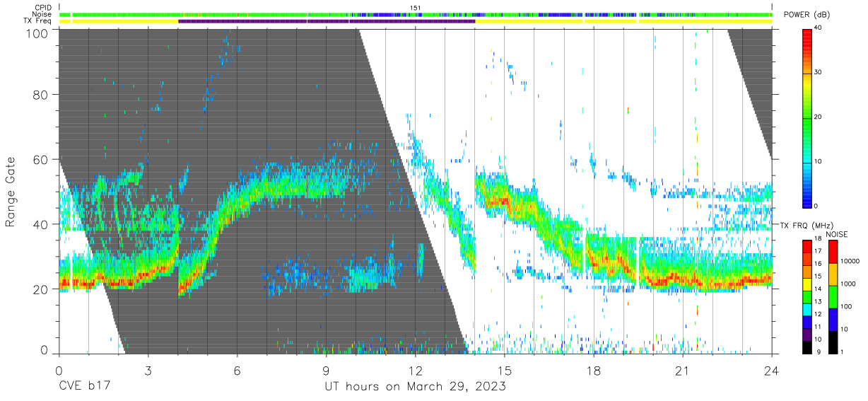The image size is (868, 401).
Task: Click the black 9–10 MHz TX frequency swatch
Action: (807, 347)
